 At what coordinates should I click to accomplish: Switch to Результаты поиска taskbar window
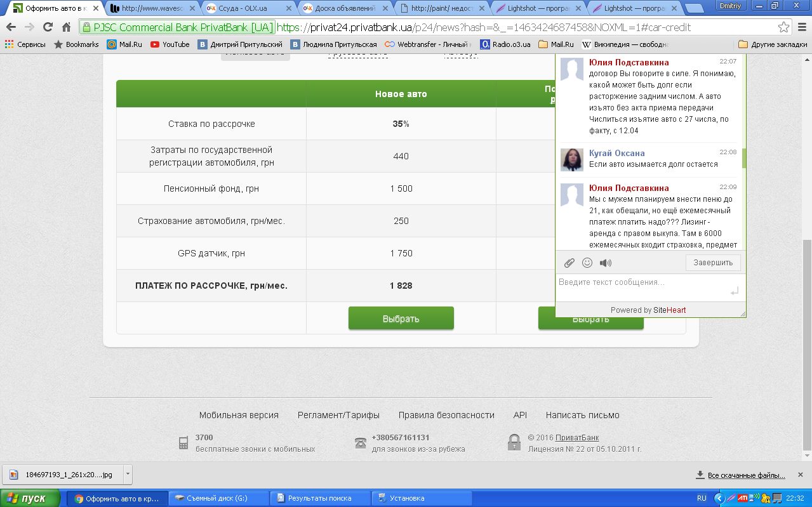pos(320,498)
